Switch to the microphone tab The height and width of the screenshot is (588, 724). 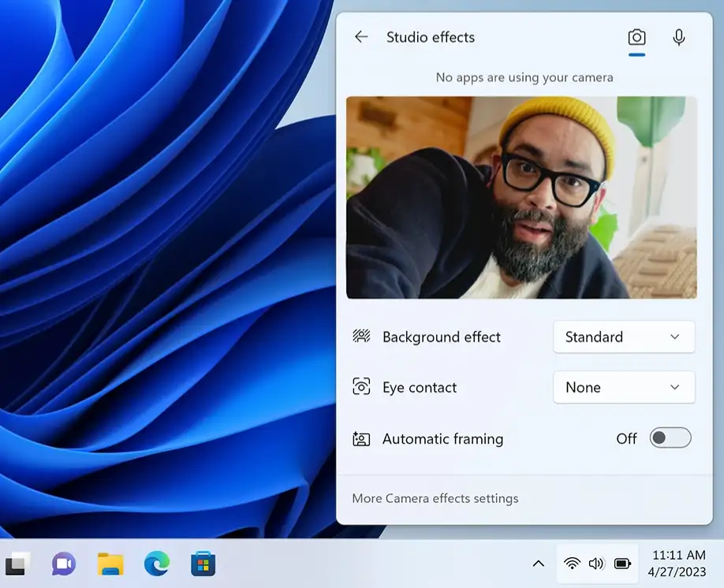tap(679, 37)
